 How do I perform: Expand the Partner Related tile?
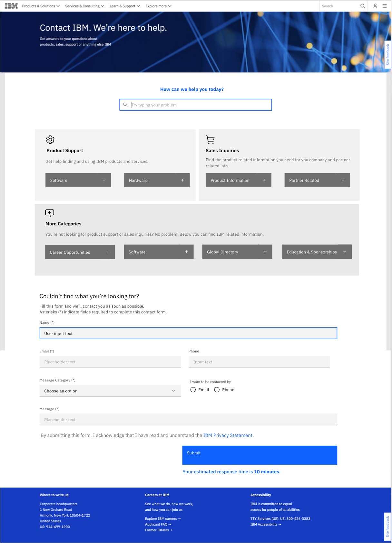(317, 180)
